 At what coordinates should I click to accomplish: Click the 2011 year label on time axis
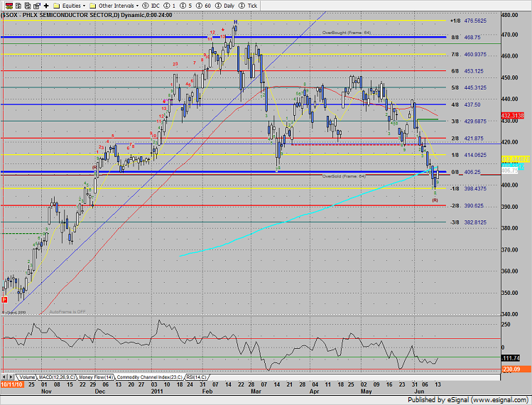coord(157,391)
